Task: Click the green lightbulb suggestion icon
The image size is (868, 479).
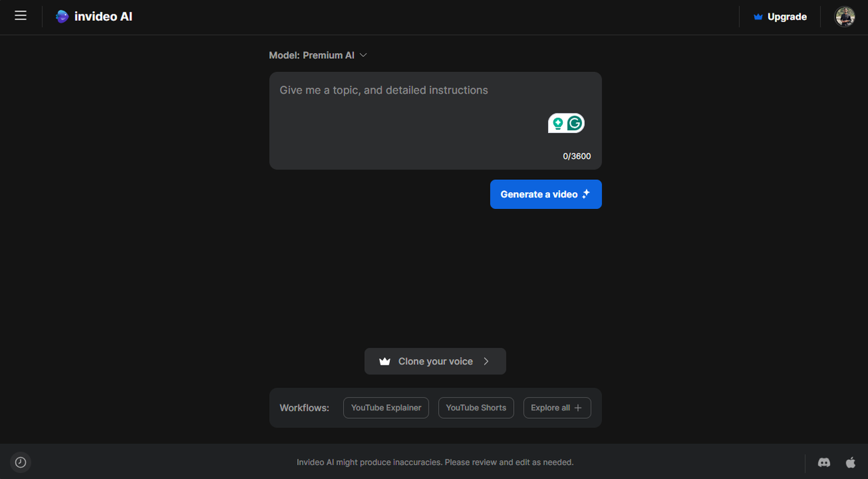Action: [x=557, y=123]
